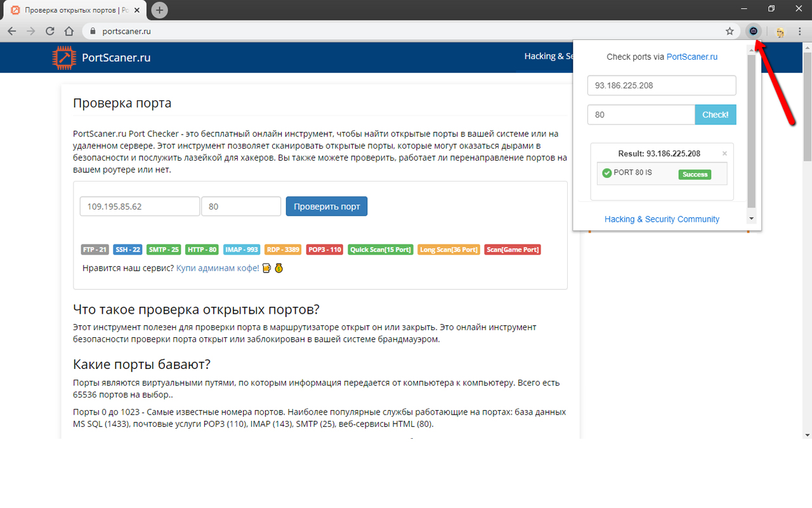
Task: Click the Нравится наш сервис? text
Action: coord(128,268)
